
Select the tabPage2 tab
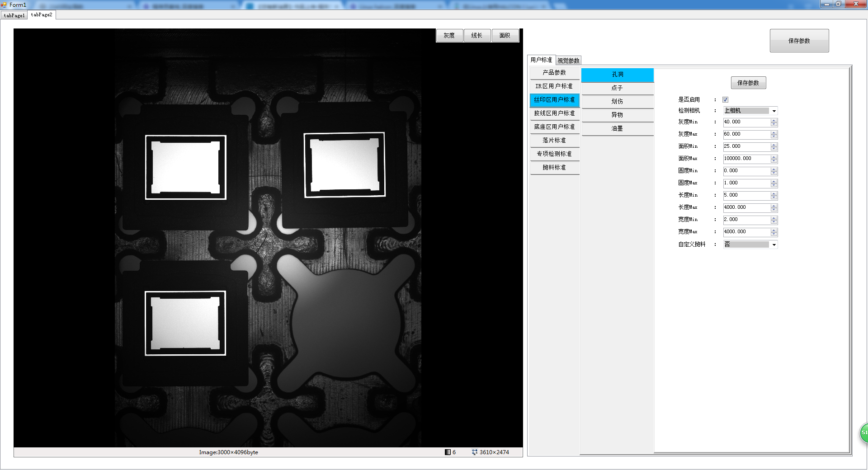click(x=42, y=14)
